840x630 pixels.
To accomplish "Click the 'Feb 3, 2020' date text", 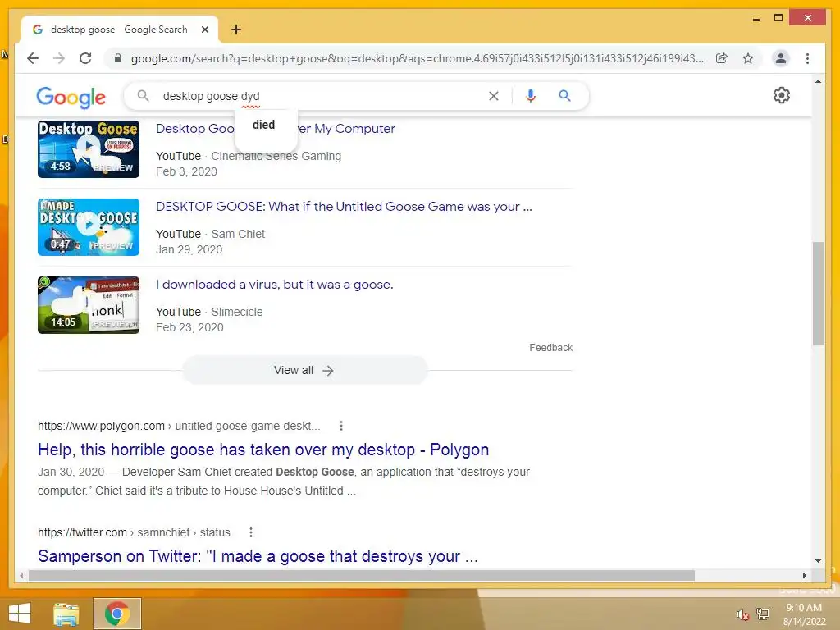I will pyautogui.click(x=186, y=171).
